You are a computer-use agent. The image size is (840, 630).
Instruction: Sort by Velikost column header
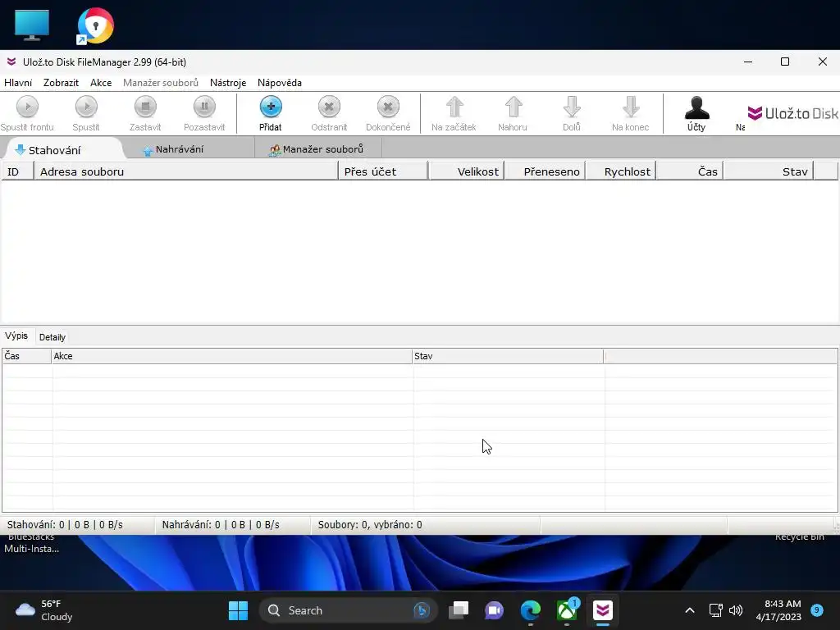[x=467, y=171]
